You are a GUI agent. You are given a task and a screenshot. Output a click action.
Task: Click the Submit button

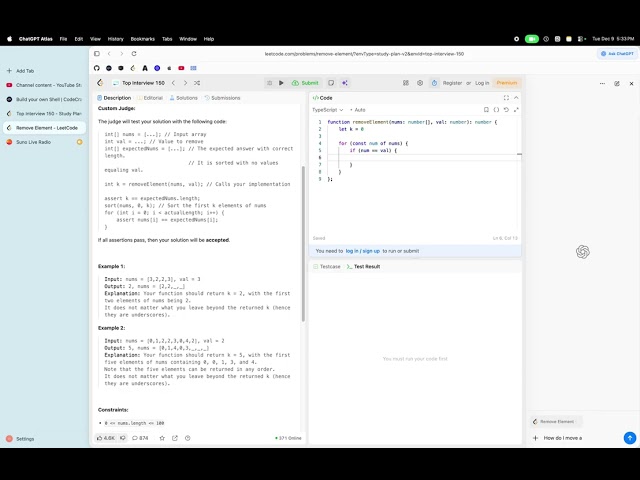click(305, 83)
